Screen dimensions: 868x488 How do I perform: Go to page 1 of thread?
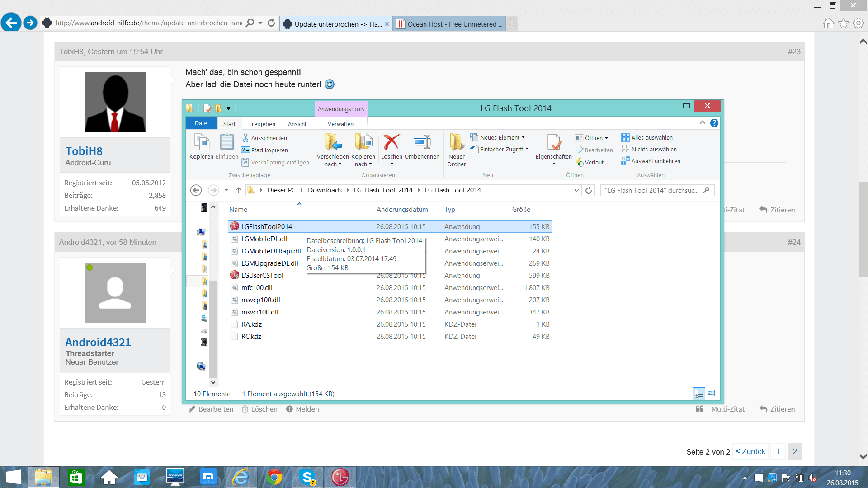click(x=778, y=451)
